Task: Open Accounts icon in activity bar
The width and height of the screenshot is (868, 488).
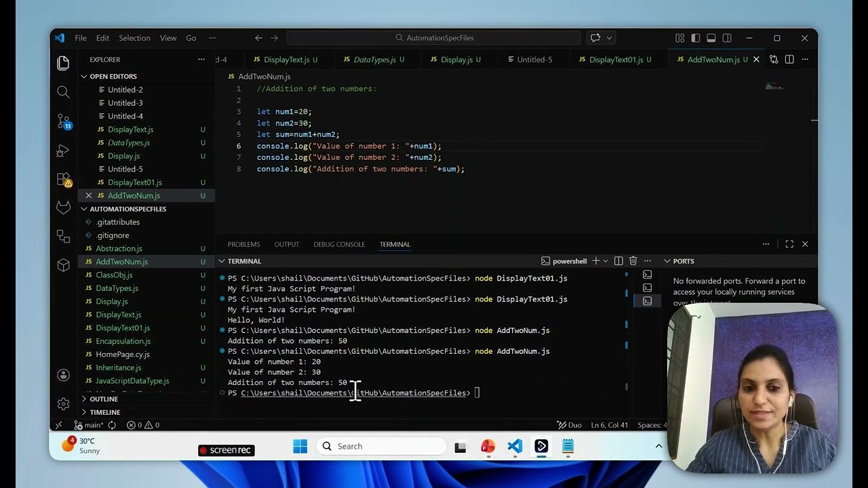Action: pyautogui.click(x=63, y=375)
